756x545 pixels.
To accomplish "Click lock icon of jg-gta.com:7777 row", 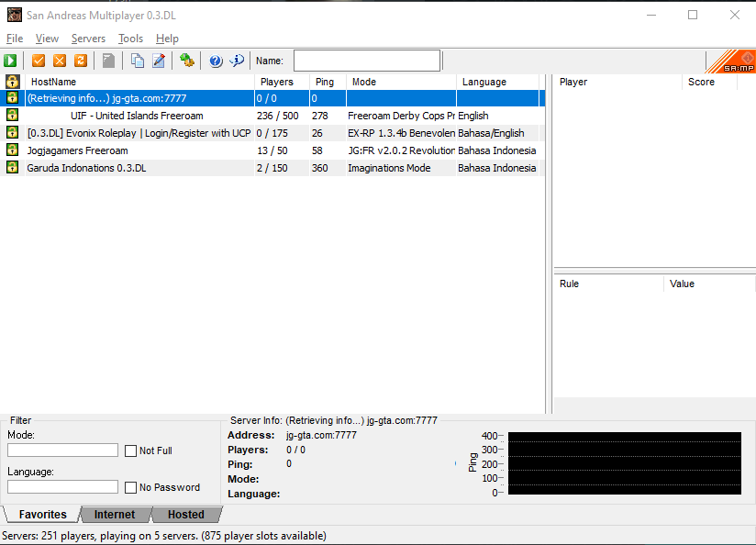I will click(x=12, y=98).
